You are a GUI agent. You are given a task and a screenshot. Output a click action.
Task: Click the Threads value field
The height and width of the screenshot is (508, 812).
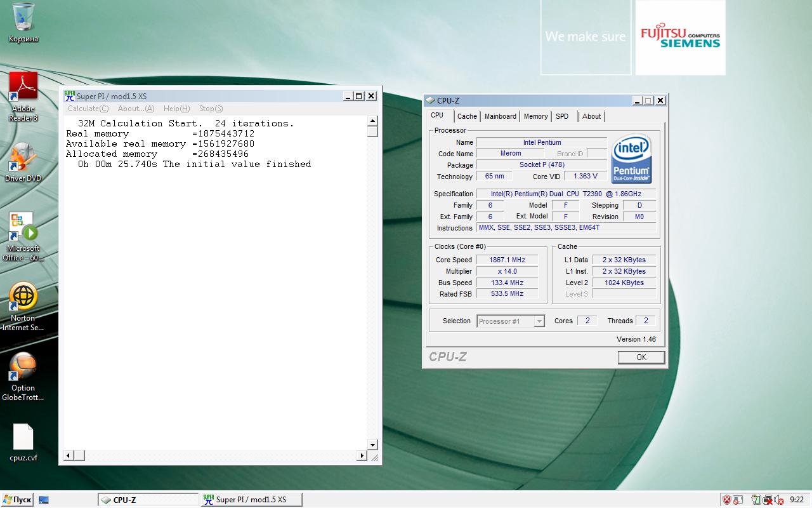click(x=646, y=321)
